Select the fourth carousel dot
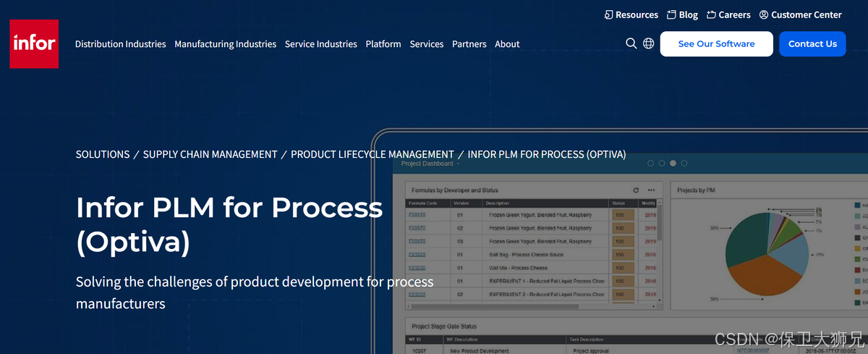The height and width of the screenshot is (354, 868). (685, 164)
